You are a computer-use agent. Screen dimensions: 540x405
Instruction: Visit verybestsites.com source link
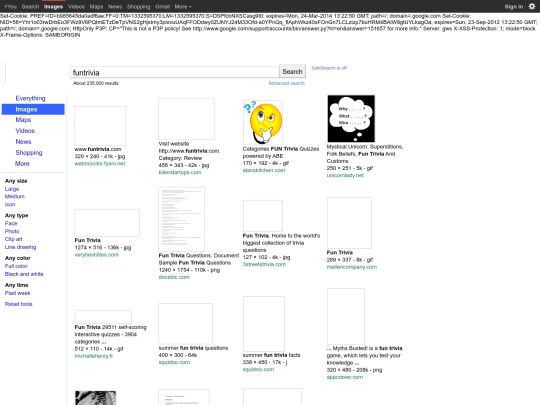[96, 255]
